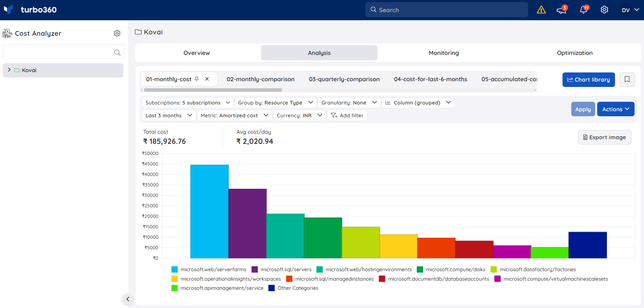The width and height of the screenshot is (644, 308).
Task: Expand the Kovai tree node chevron
Action: click(x=9, y=70)
